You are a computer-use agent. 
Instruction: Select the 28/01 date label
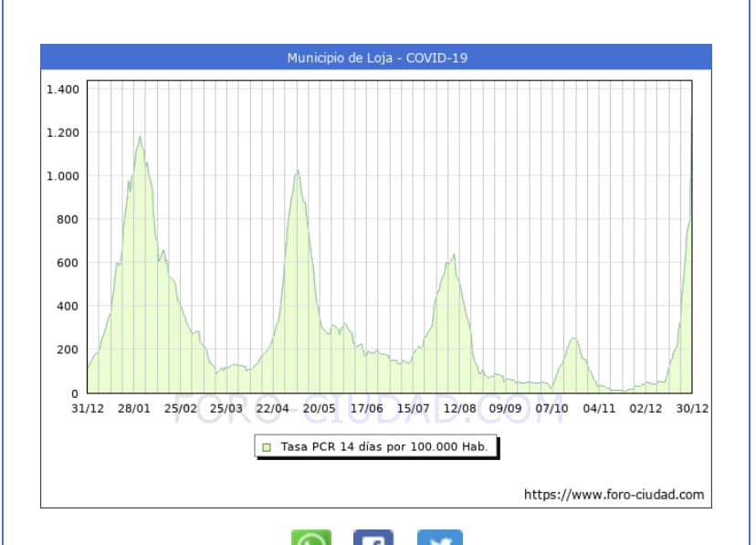click(x=134, y=408)
